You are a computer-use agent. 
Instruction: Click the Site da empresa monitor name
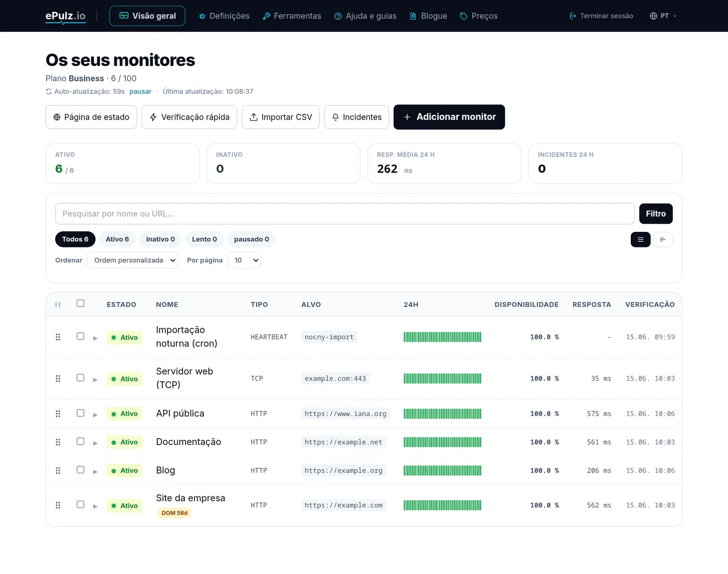tap(191, 498)
